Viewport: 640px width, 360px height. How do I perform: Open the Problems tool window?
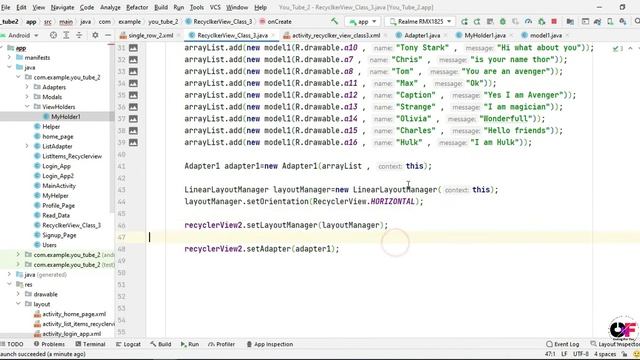[x=49, y=344]
